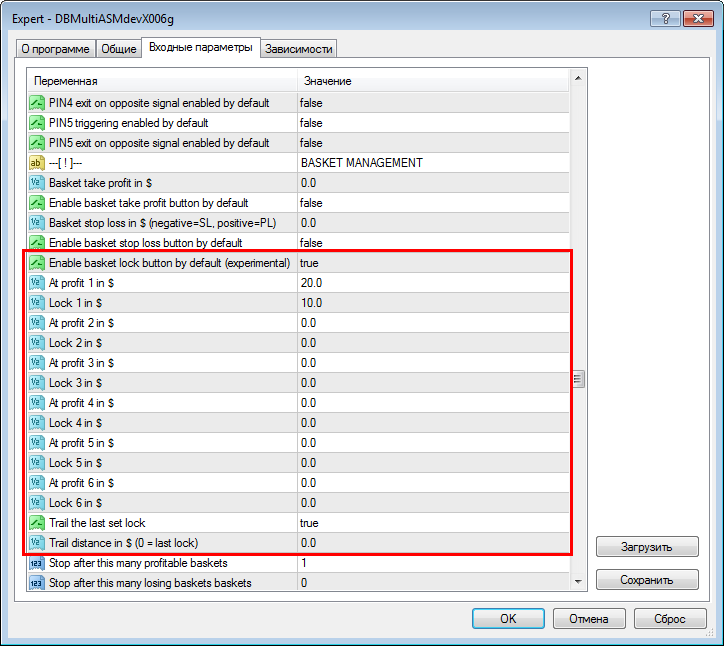
Task: Click the icon beside At profit 2 in $
Action: click(37, 323)
